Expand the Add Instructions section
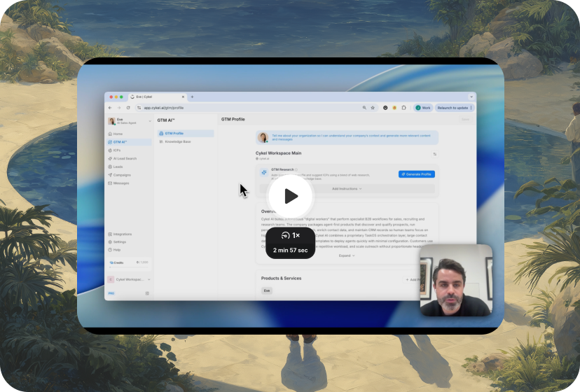 [347, 188]
